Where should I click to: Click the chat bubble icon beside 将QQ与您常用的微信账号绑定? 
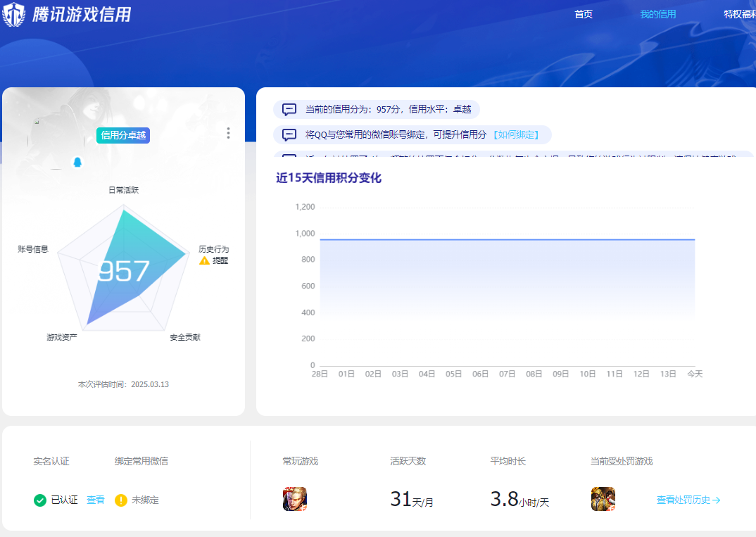pyautogui.click(x=289, y=134)
